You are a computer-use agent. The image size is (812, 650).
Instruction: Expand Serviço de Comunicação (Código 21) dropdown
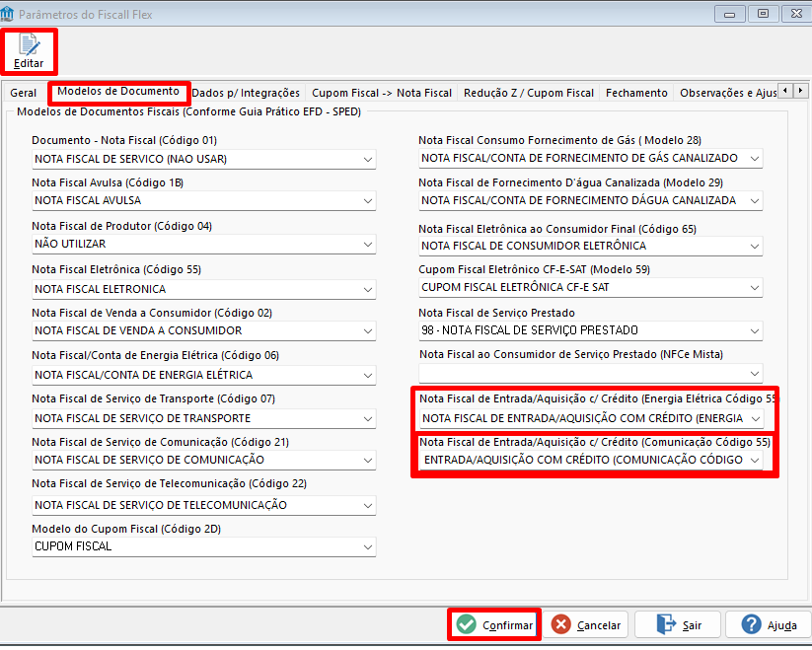tap(368, 460)
